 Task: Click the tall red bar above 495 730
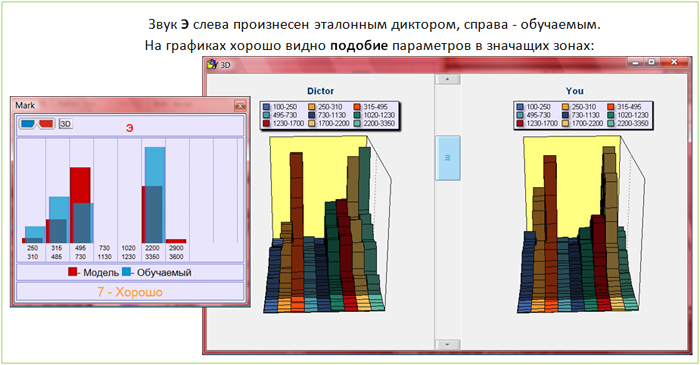point(80,205)
